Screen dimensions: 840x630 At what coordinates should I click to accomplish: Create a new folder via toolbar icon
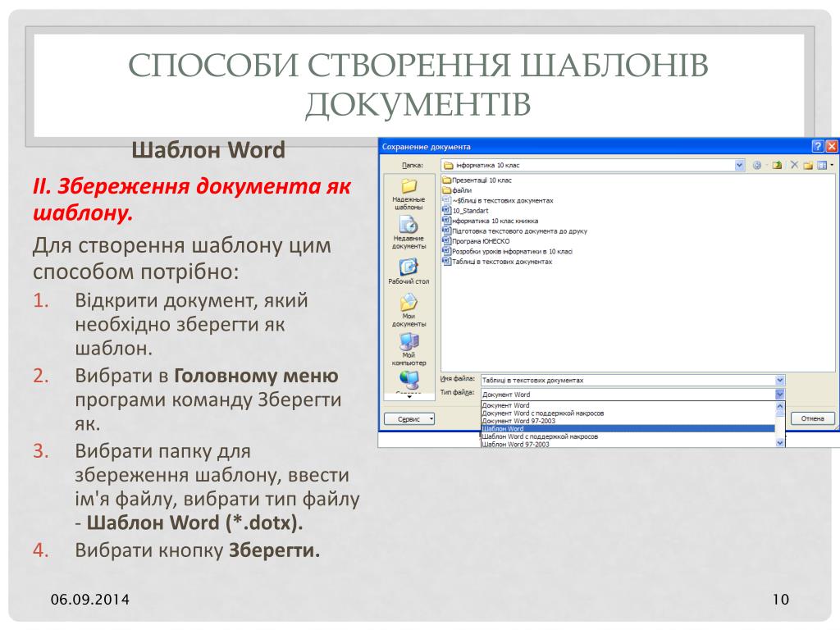pyautogui.click(x=808, y=165)
